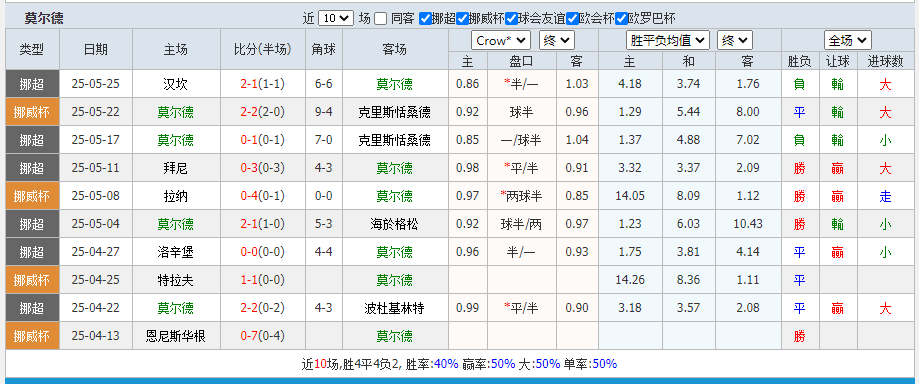Open the 终 dropdown beside Crow*
This screenshot has height=384, width=919.
pos(557,40)
